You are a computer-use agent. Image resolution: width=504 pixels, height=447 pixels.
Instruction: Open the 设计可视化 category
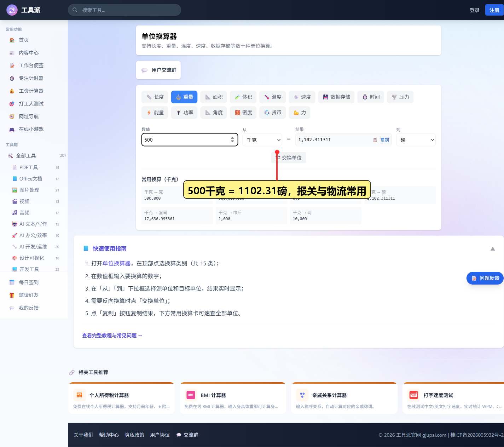click(35, 258)
